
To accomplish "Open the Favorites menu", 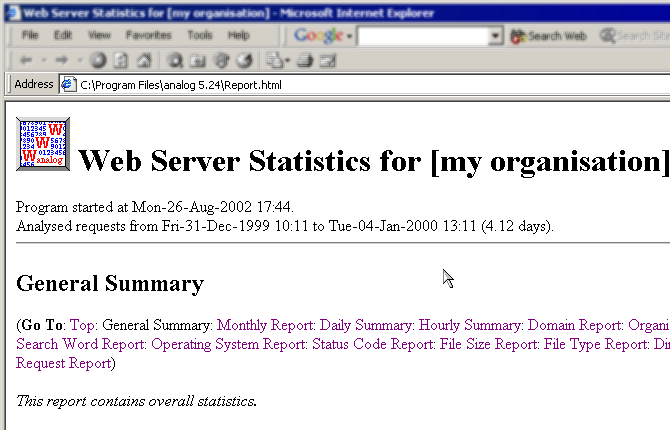I will pos(148,35).
